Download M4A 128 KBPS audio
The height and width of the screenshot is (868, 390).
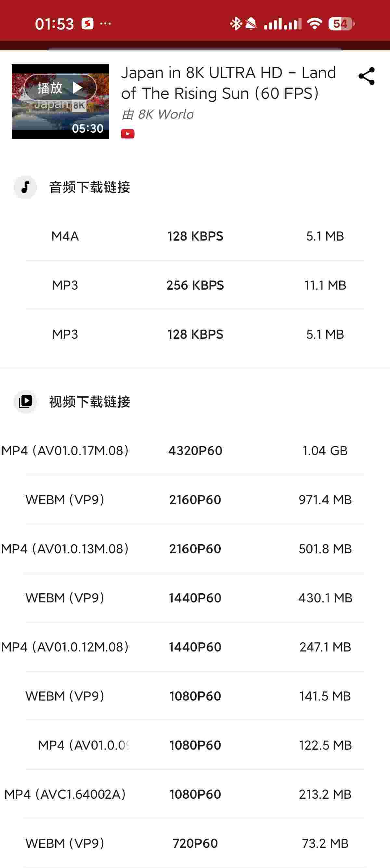click(195, 236)
